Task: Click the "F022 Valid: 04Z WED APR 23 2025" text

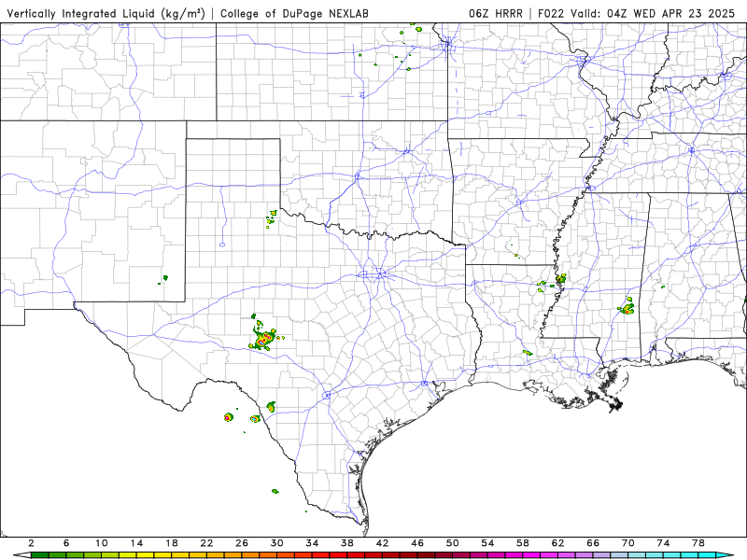Action: pos(637,13)
